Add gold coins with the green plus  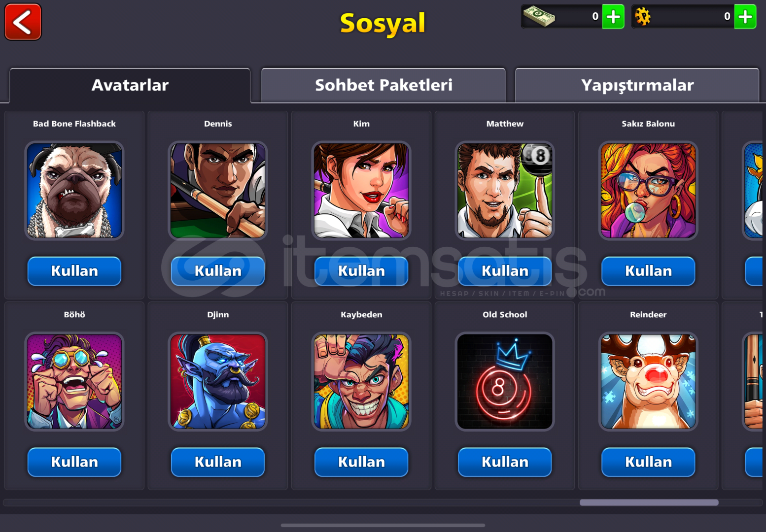pos(745,17)
